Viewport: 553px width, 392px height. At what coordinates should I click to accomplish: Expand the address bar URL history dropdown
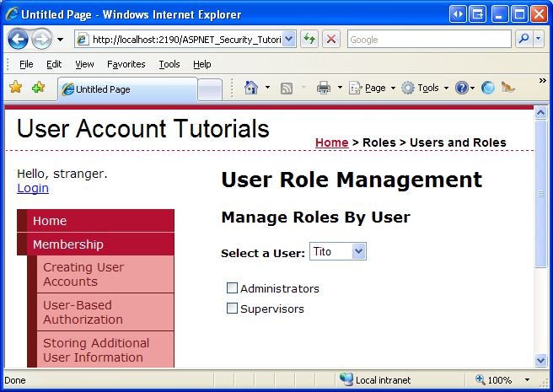289,40
